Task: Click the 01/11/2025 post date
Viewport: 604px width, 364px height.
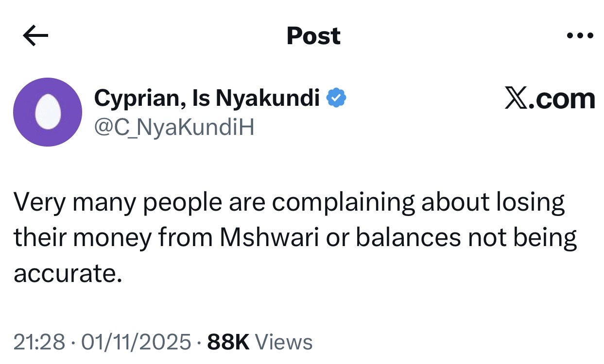Action: (x=137, y=342)
